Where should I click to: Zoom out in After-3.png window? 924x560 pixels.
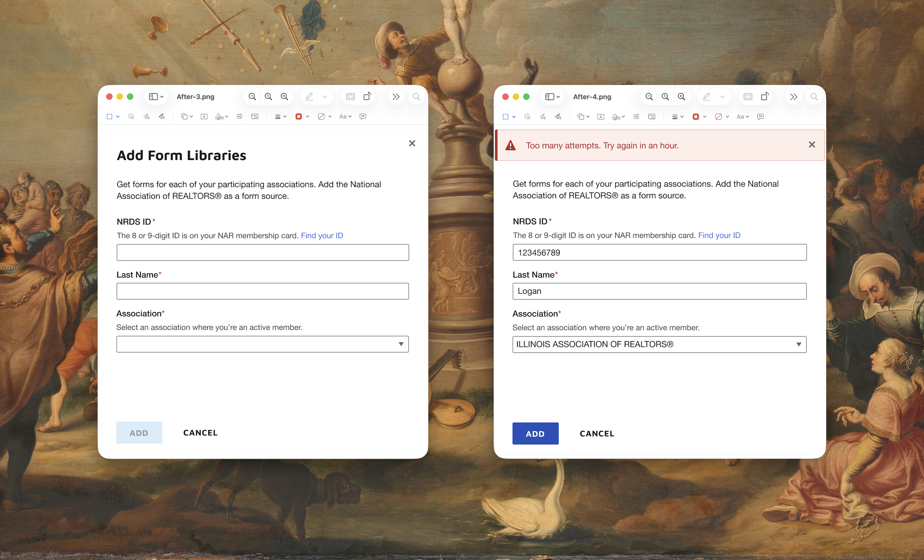pyautogui.click(x=252, y=97)
